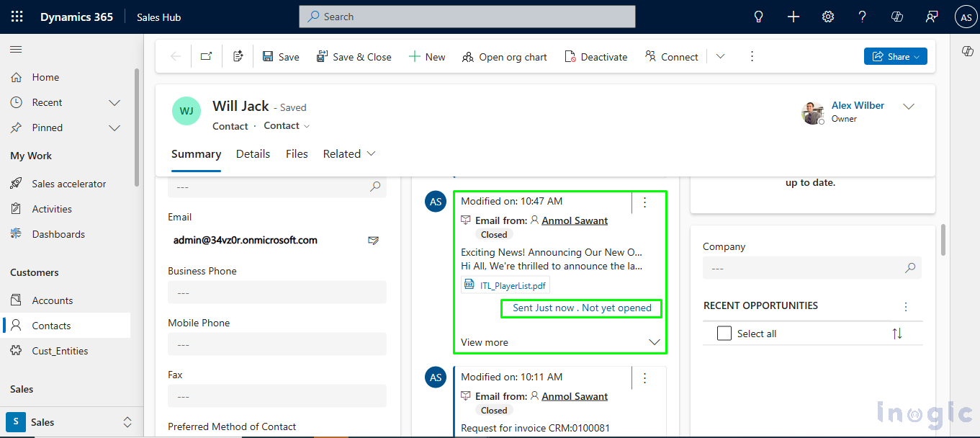Click the New command
Screen dimensions: 980x438
[427, 57]
